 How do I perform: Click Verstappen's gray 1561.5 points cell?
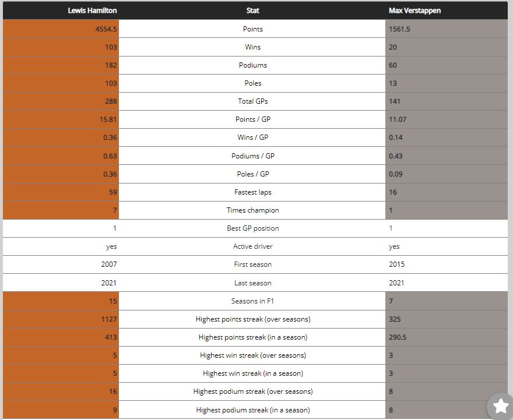(x=447, y=29)
